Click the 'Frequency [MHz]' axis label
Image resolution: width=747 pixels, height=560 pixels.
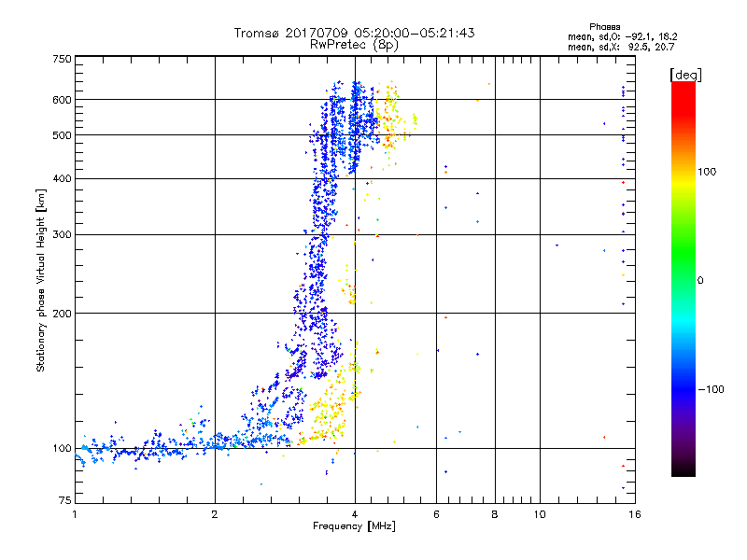pos(354,526)
